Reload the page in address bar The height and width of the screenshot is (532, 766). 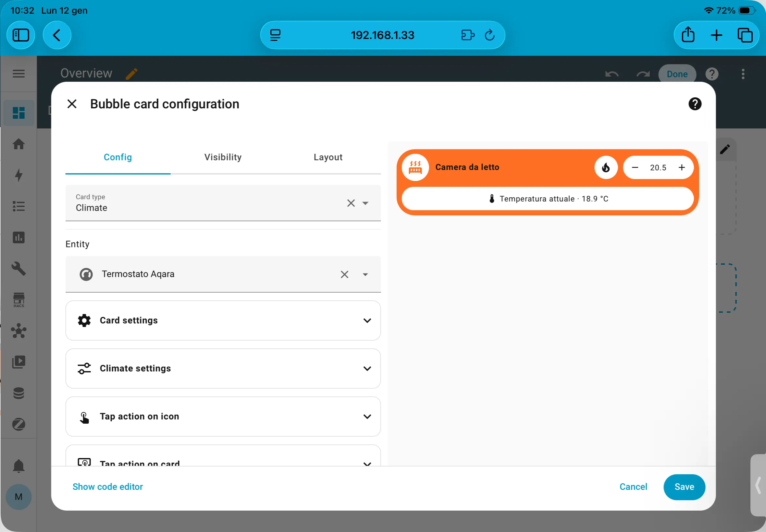click(x=489, y=35)
